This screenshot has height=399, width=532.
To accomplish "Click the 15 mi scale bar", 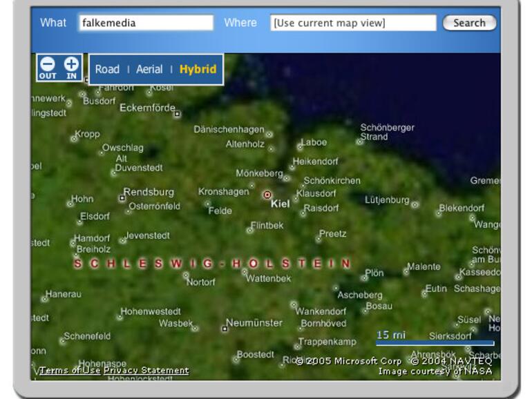I will 435,342.
